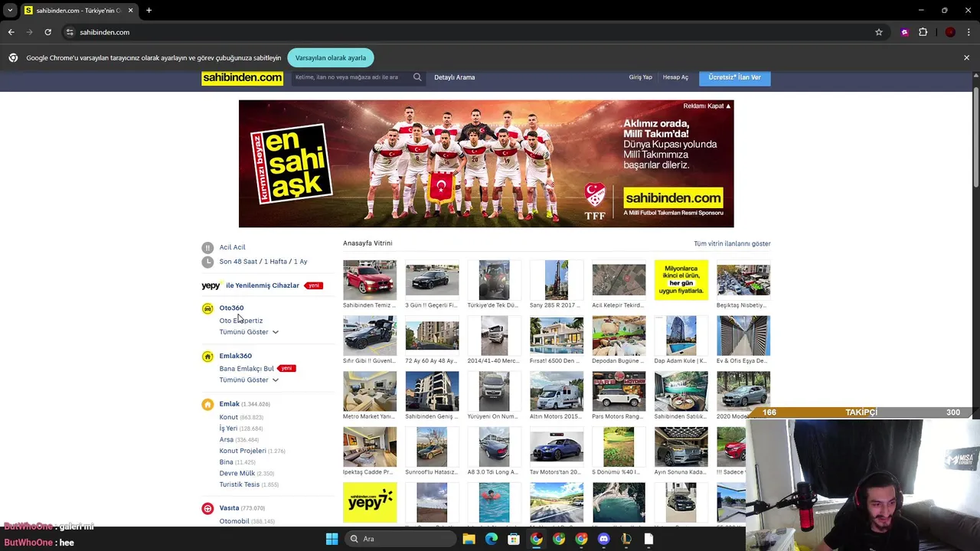Open League of Legends from the taskbar
The width and height of the screenshot is (980, 551).
[626, 539]
